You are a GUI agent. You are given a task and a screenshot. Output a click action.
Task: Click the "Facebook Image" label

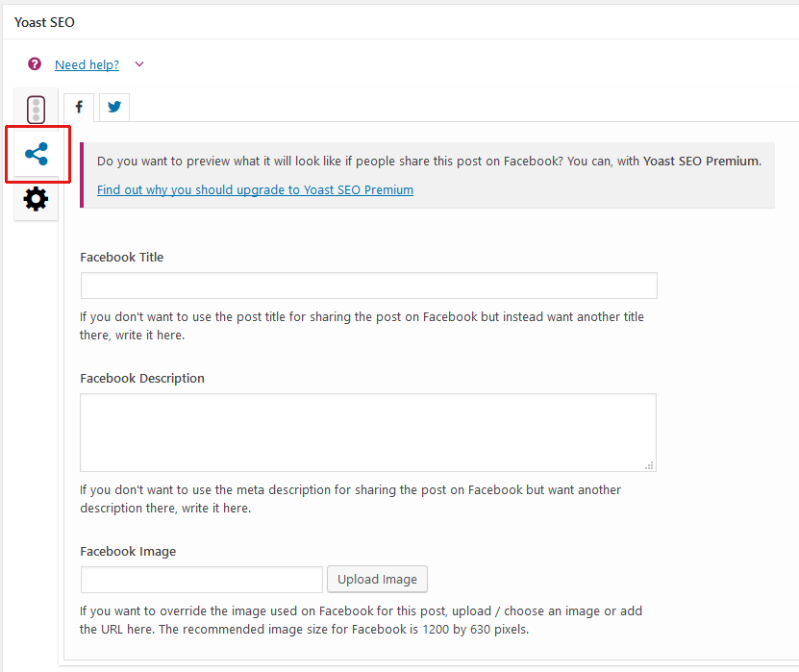point(128,551)
